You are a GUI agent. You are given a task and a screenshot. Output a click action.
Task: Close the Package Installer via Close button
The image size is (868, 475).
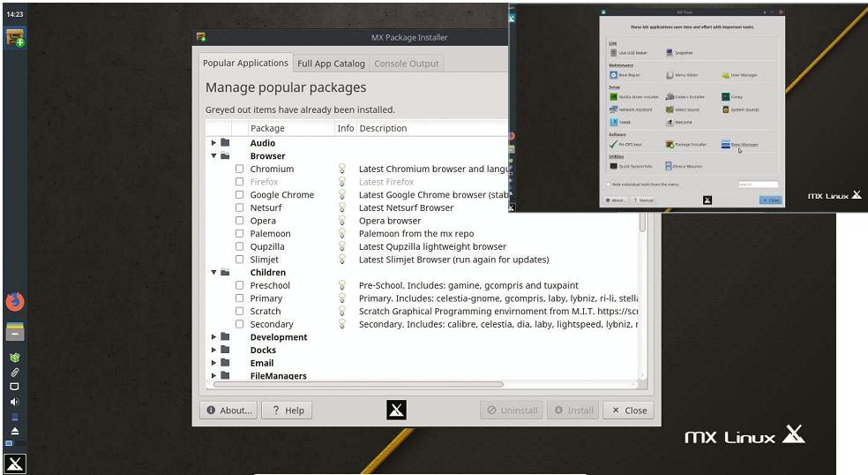(x=628, y=411)
